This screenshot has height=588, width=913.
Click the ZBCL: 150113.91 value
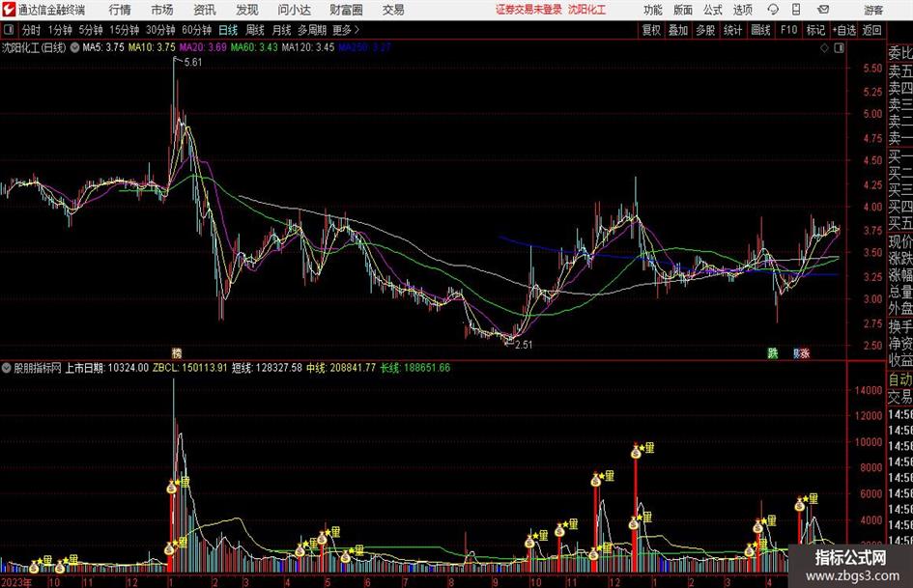coord(189,368)
